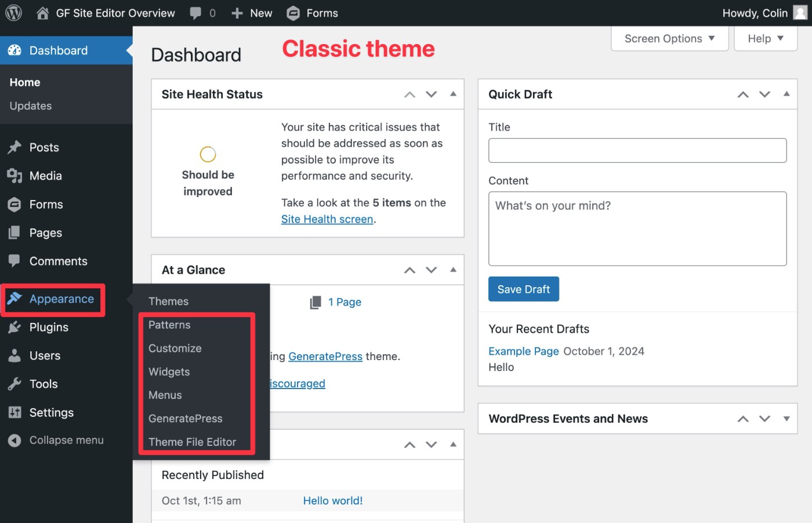Click Forms in the admin bar
812x523 pixels.
322,13
